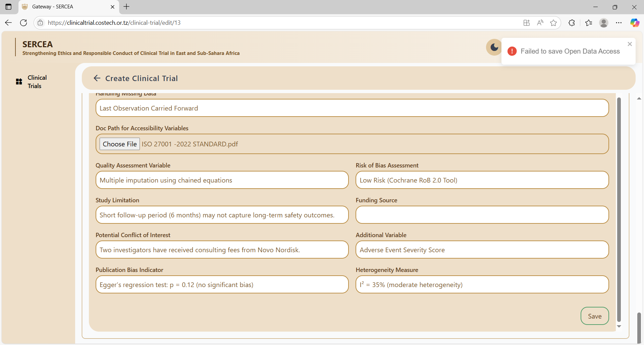Open tab actions menu icon

click(8, 7)
